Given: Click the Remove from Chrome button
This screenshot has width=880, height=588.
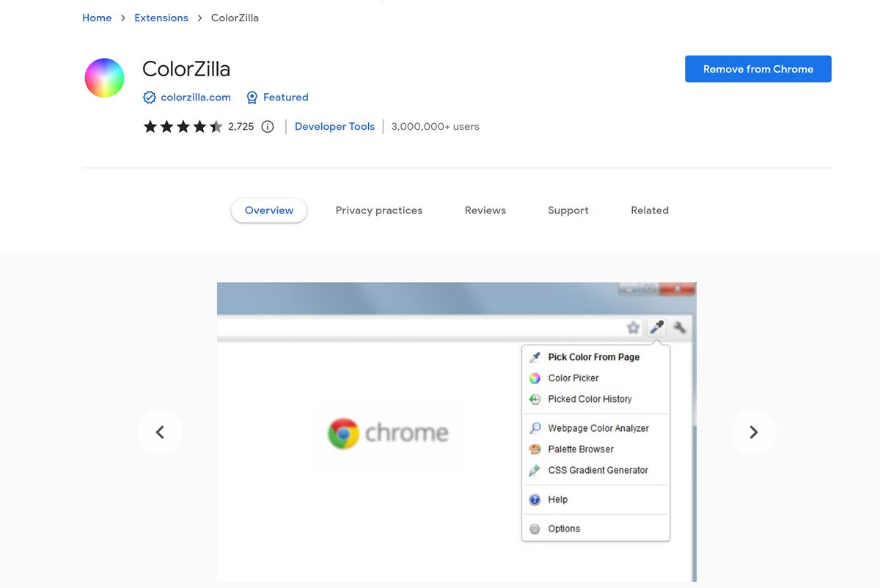Looking at the screenshot, I should click(758, 68).
